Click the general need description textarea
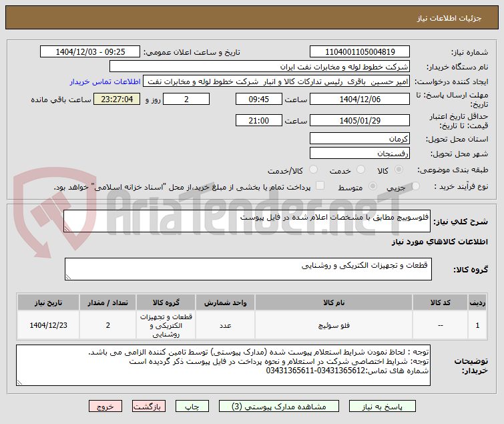 click(x=247, y=221)
